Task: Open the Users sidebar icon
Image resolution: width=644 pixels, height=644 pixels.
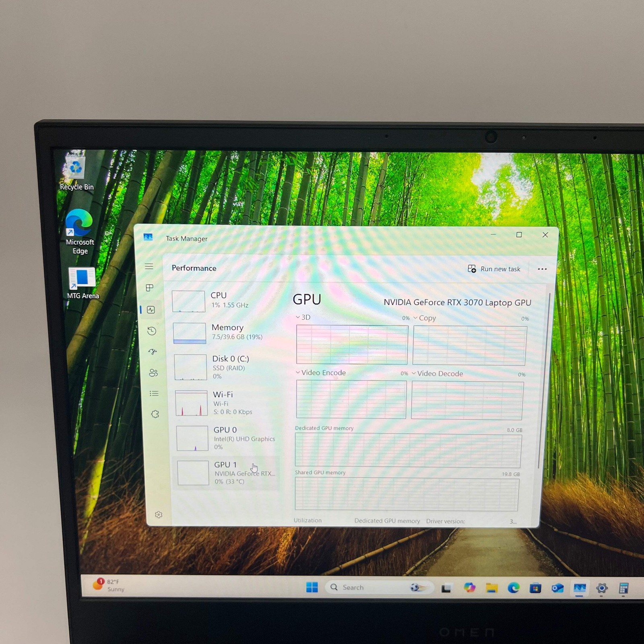Action: (153, 373)
